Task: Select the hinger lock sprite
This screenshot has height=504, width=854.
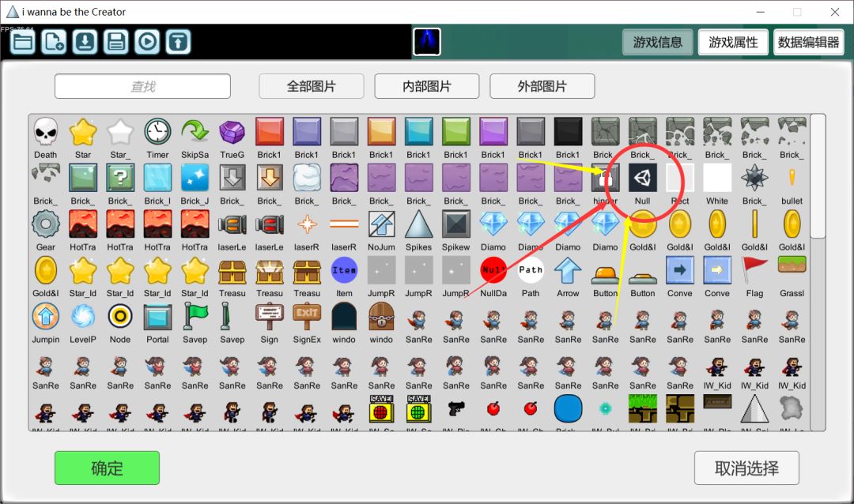Action: [605, 178]
